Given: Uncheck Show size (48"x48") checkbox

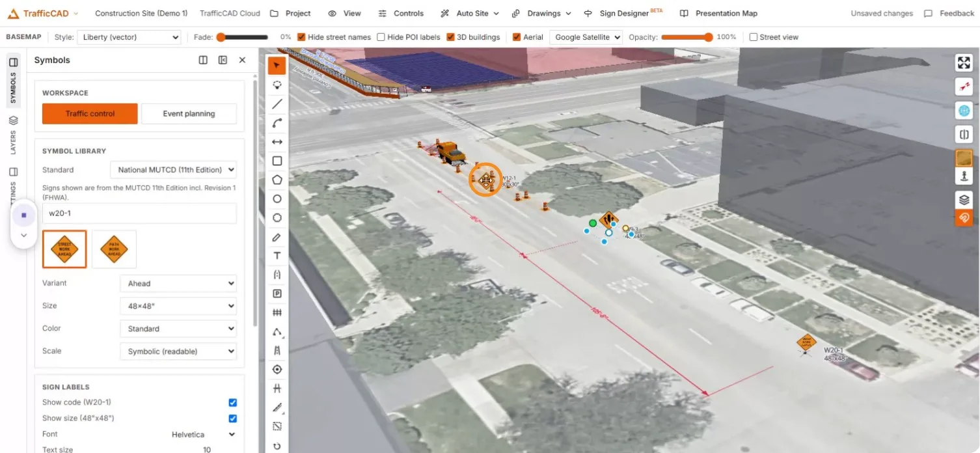Looking at the screenshot, I should click(233, 419).
